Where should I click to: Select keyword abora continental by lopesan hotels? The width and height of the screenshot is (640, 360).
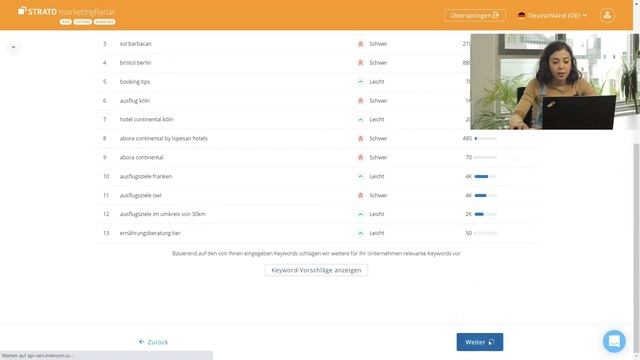point(164,139)
